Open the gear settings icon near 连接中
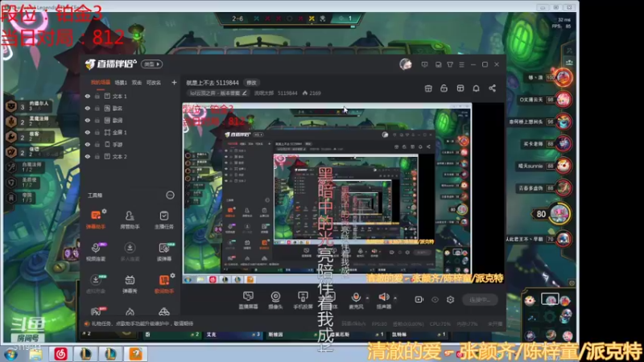Screen dimensions: 644x362 [450, 299]
